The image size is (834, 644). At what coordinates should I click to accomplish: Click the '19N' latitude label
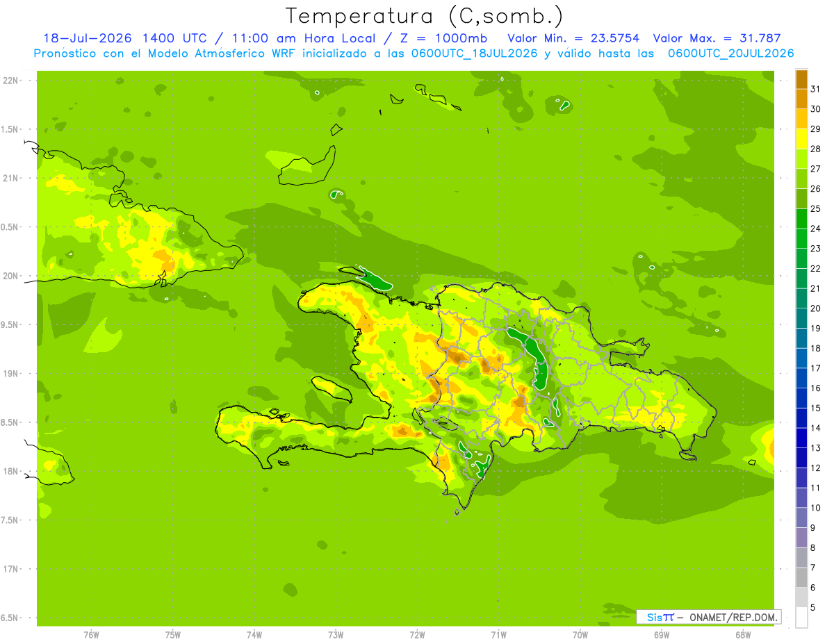pos(11,374)
